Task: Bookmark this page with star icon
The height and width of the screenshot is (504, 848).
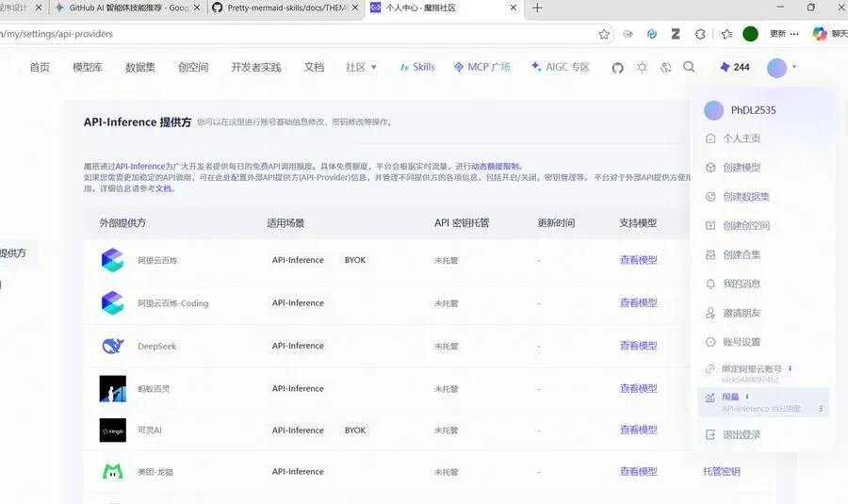Action: pyautogui.click(x=604, y=34)
